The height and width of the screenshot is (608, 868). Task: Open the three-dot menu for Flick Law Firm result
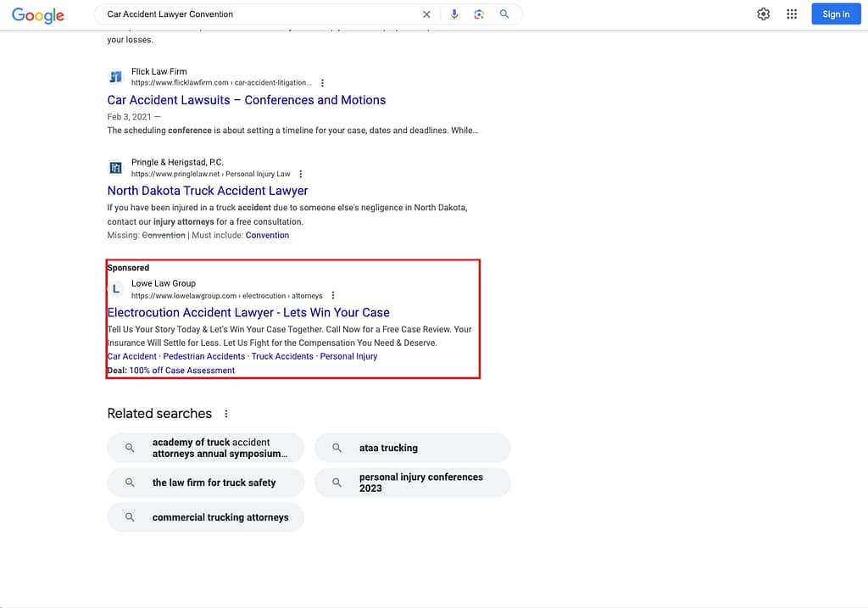coord(322,82)
